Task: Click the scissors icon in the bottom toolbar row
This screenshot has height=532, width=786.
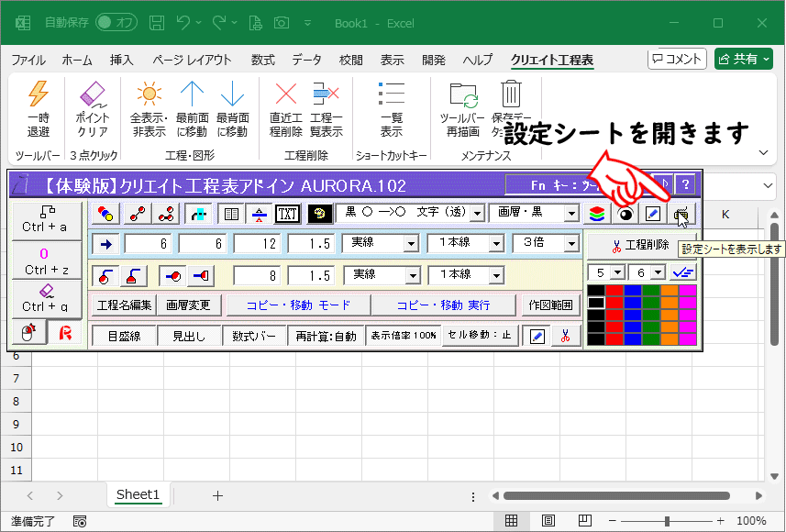Action: pos(566,336)
